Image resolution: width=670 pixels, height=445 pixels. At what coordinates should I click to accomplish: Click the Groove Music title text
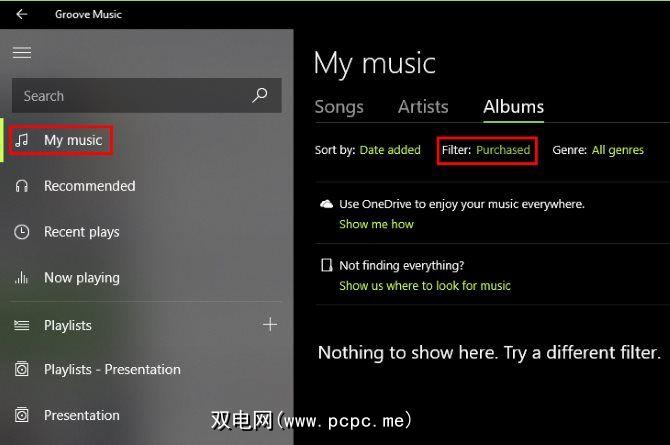click(x=88, y=14)
